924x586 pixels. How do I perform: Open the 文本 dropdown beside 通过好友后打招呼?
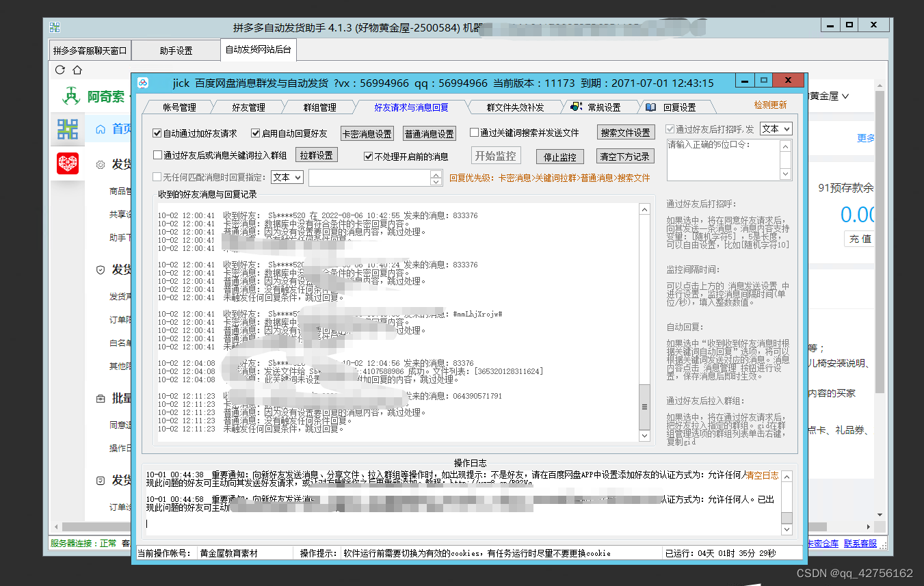776,129
